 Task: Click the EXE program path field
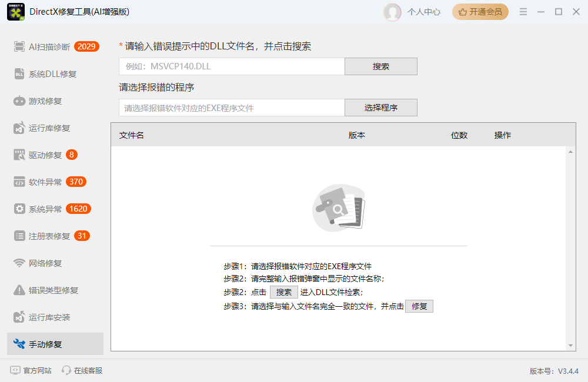tap(232, 108)
